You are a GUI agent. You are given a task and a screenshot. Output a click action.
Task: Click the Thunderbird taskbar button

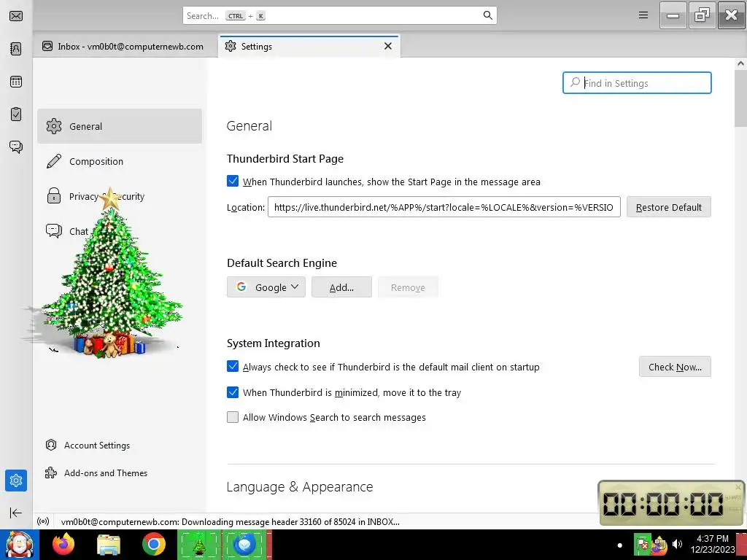245,545
